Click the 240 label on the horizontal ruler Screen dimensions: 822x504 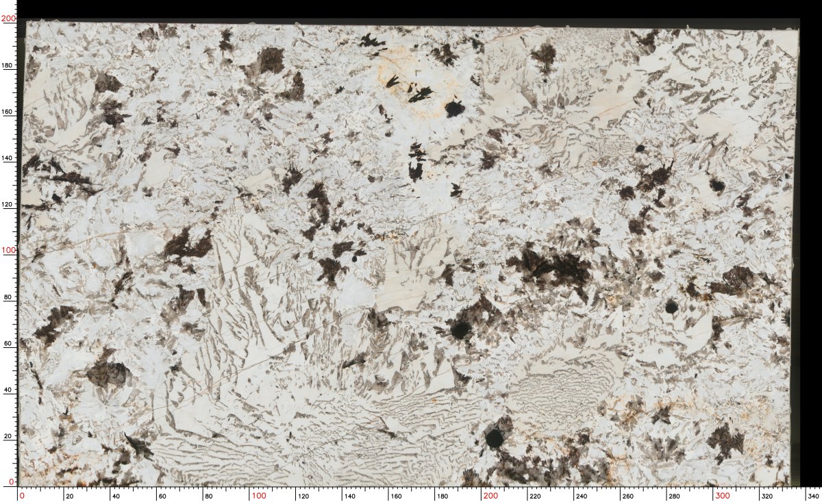[583, 496]
